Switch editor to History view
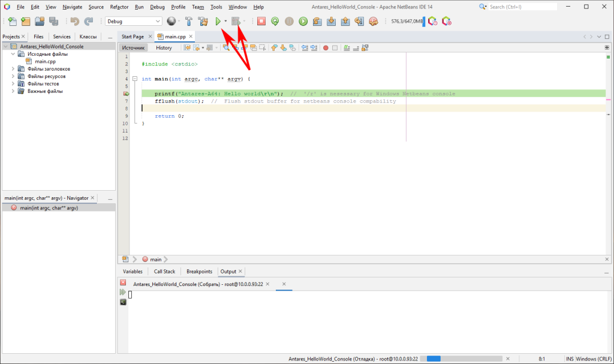The width and height of the screenshot is (614, 364). 164,48
